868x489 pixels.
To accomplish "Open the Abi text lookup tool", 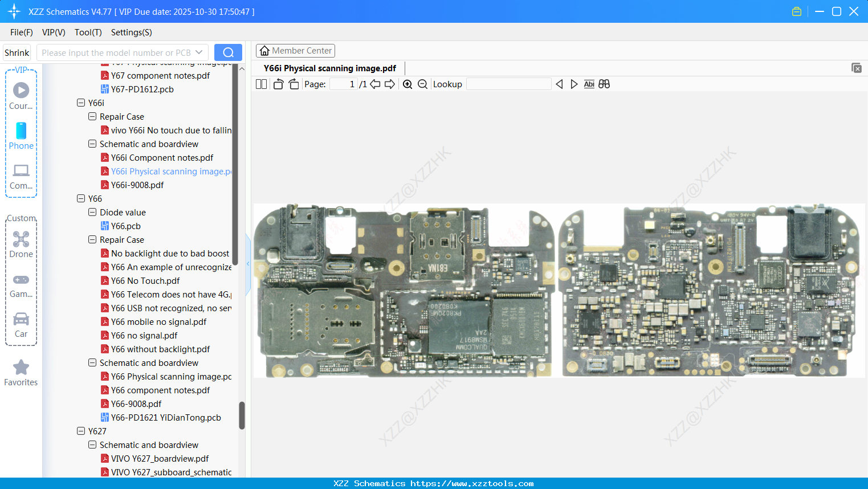I will [x=589, y=84].
